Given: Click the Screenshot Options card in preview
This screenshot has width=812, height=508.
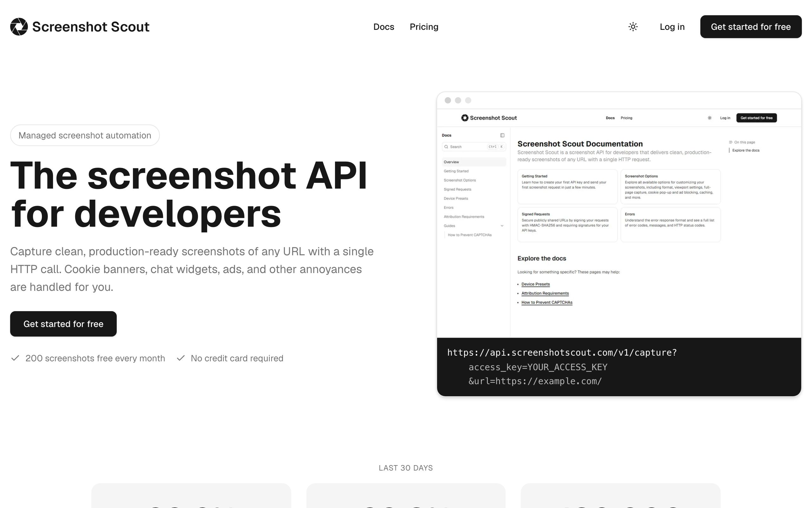Looking at the screenshot, I should pos(670,186).
